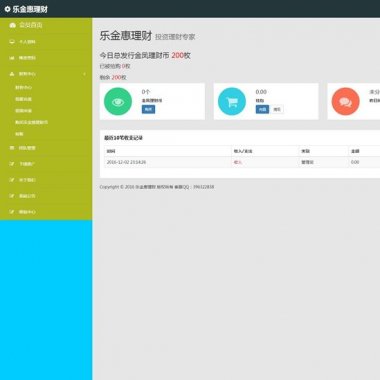The image size is (380, 380).
Task: Click the 时间 column header
Action: tap(111, 151)
